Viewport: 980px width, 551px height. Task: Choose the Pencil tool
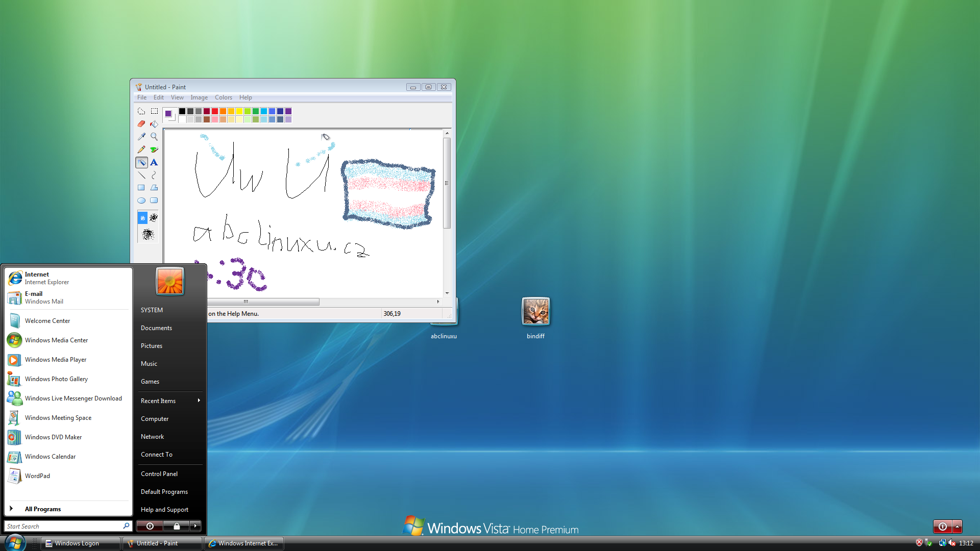point(141,149)
